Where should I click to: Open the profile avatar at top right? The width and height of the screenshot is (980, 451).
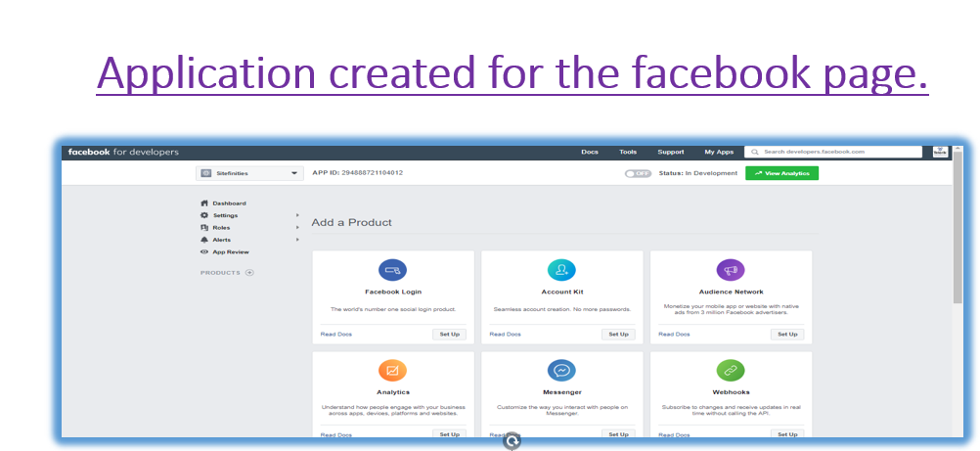(940, 152)
